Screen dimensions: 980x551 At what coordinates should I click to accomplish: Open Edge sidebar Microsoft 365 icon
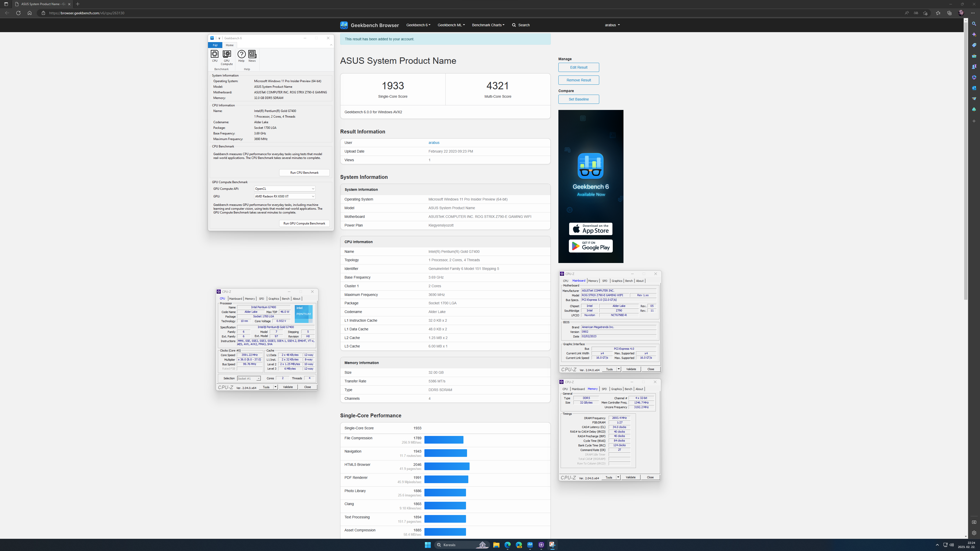pyautogui.click(x=974, y=77)
